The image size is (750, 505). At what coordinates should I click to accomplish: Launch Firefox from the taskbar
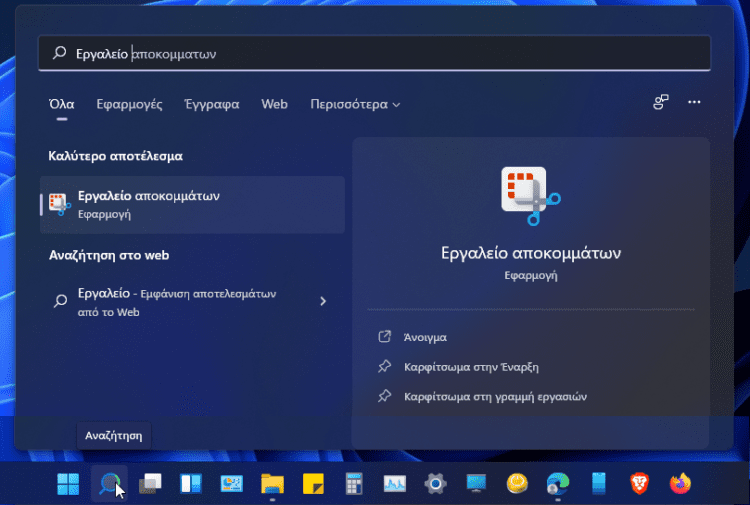(x=680, y=484)
